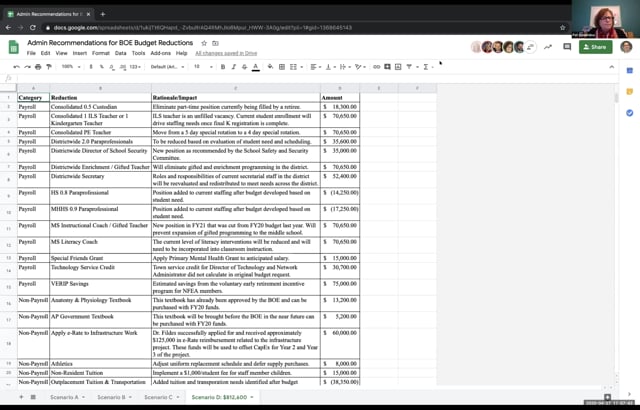Open the number format dropdown

click(135, 67)
